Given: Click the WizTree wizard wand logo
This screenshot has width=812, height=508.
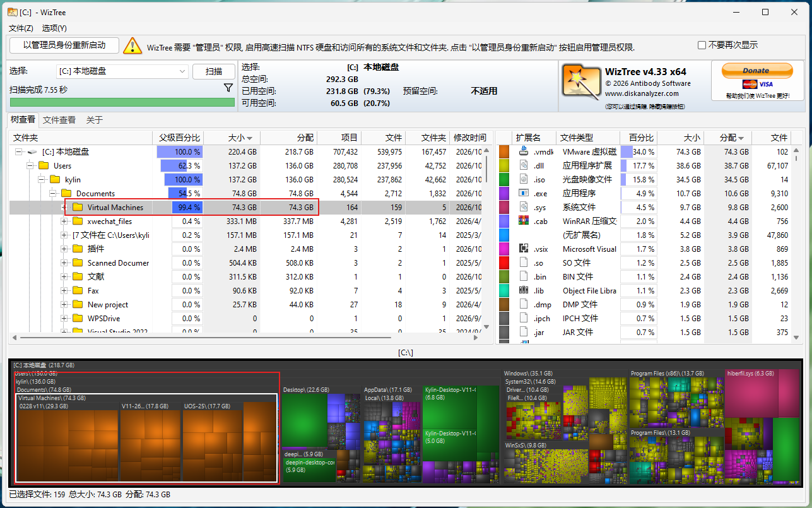Looking at the screenshot, I should tap(581, 82).
